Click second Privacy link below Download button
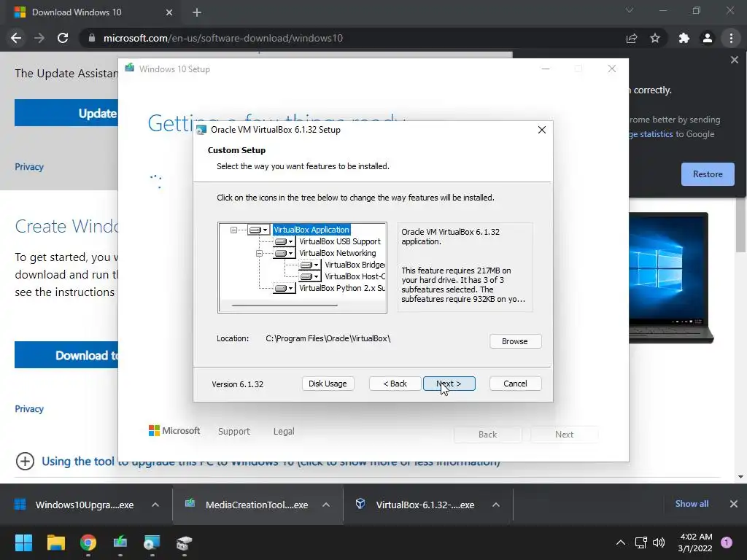 coord(29,408)
